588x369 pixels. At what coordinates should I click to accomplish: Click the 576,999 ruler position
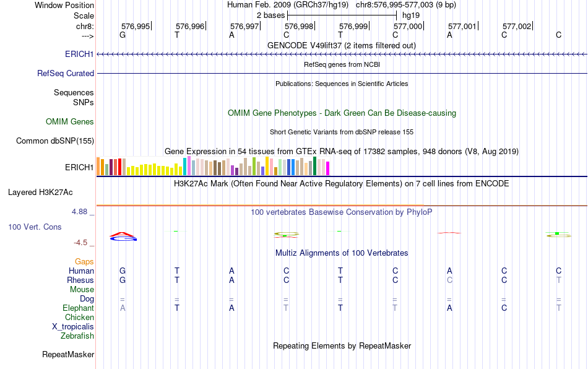coord(353,26)
